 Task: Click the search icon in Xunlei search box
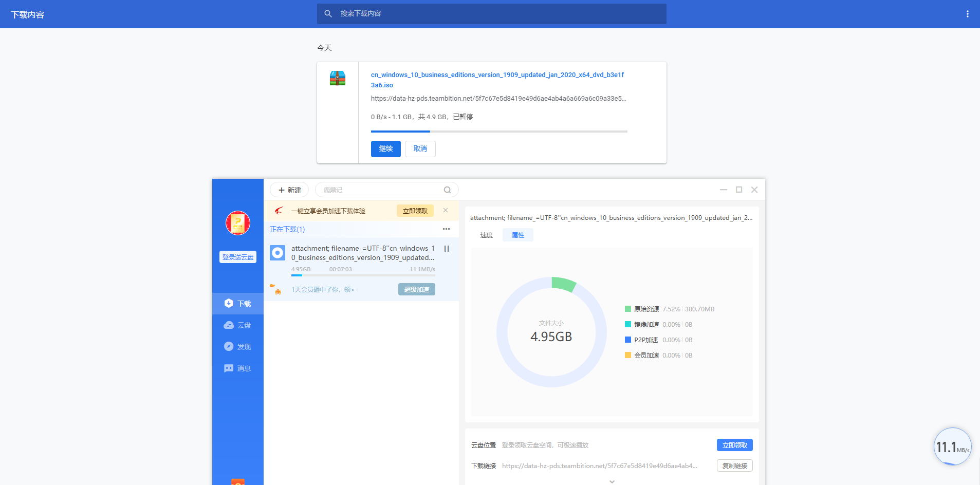(447, 190)
